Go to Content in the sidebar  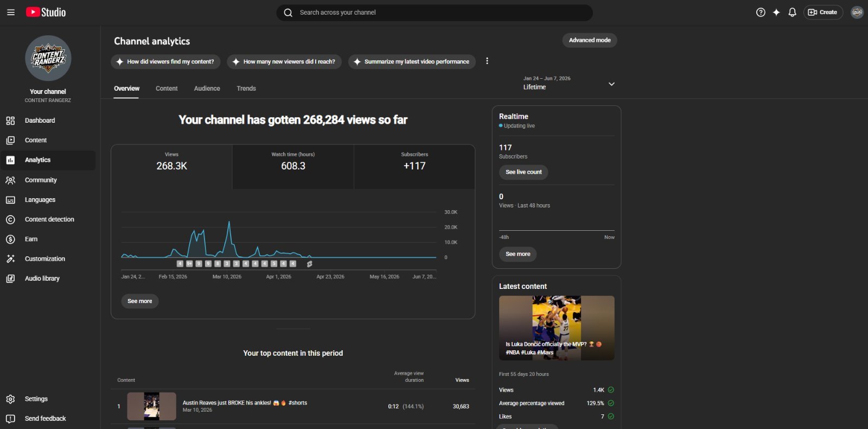[x=48, y=140]
